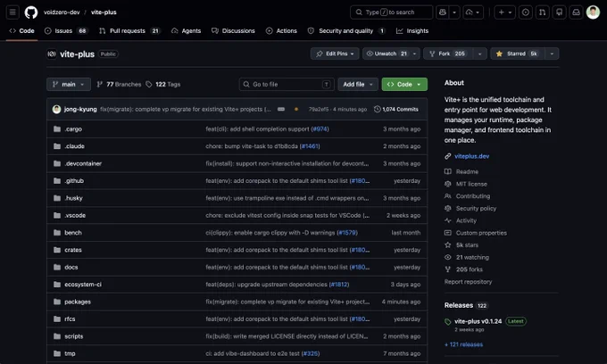
Task: Open the vite-plus v0.1.24 release
Action: 478,321
